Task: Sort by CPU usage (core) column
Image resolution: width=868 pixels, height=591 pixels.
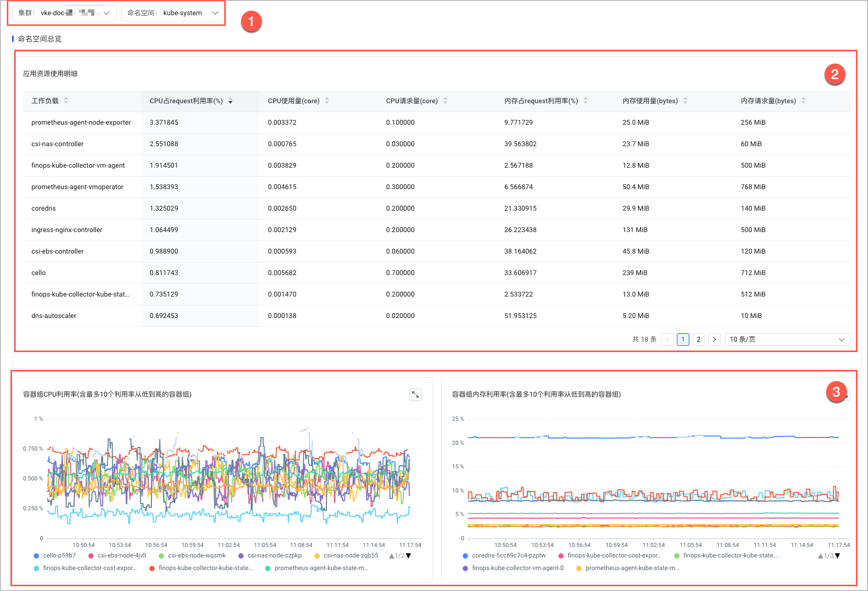Action: [327, 101]
